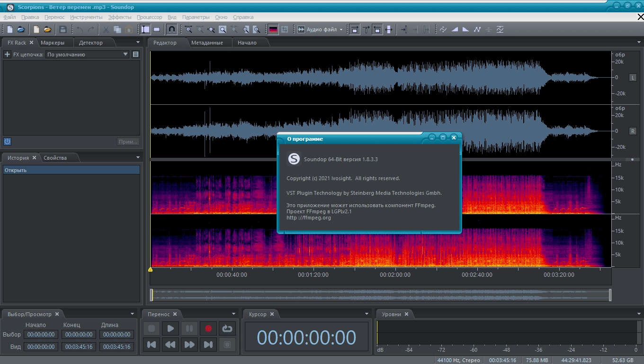The image size is (644, 364).
Task: Click the wave normalize icon in toolbar
Action: click(443, 29)
